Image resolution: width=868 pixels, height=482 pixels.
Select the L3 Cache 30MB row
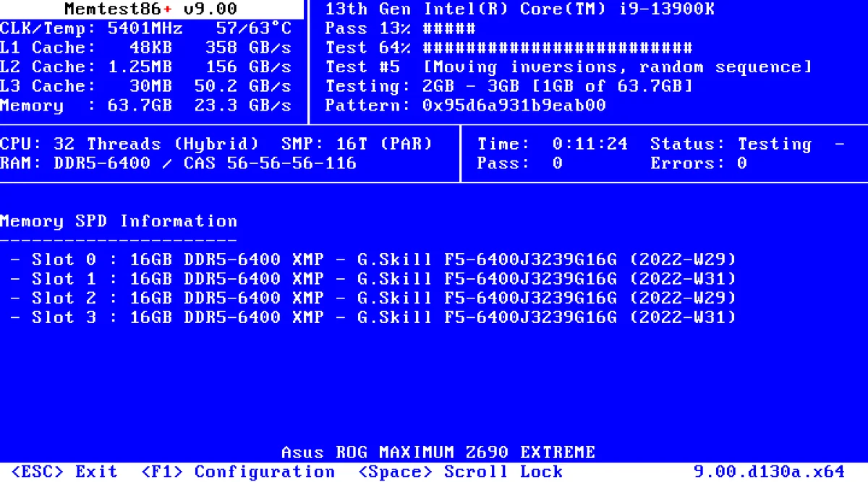pos(145,86)
